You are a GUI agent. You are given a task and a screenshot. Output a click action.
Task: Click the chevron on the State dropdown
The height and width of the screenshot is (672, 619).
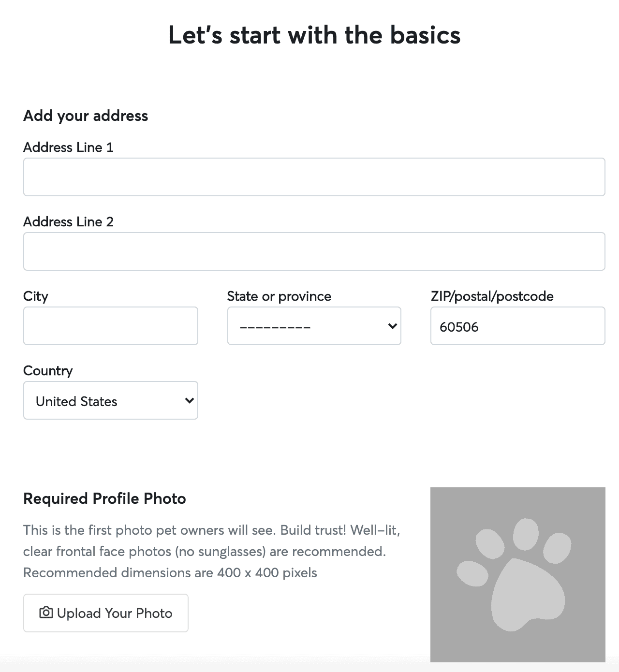click(x=392, y=326)
